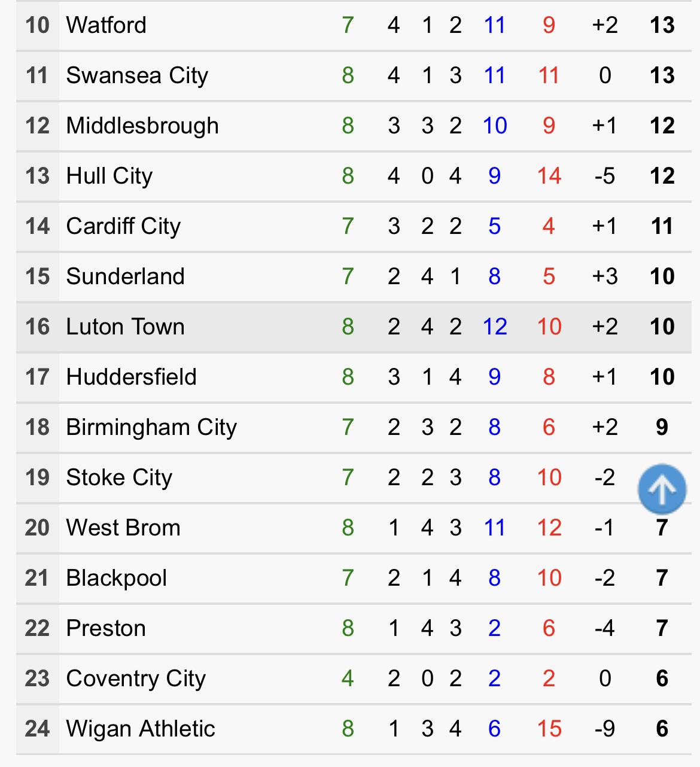Click the position number 16 cell
This screenshot has height=767, width=700.
tap(37, 327)
